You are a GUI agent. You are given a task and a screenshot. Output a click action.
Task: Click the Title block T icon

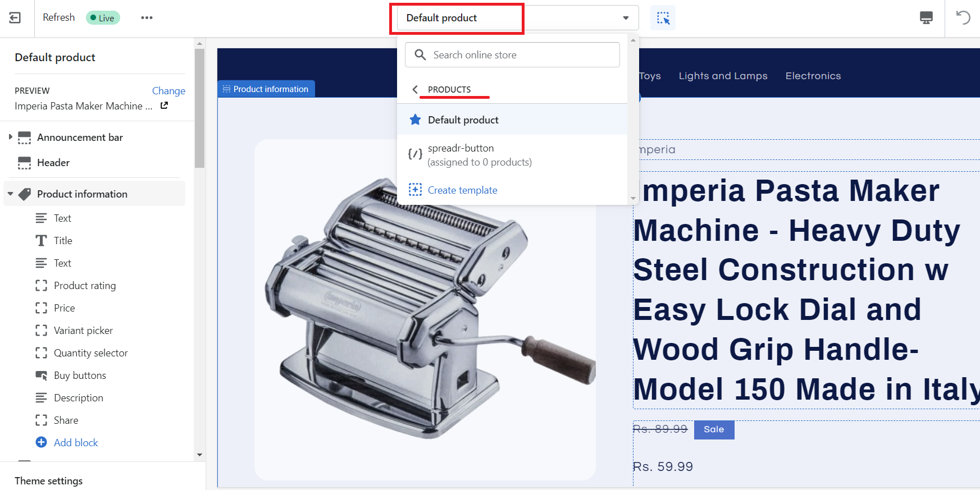41,241
